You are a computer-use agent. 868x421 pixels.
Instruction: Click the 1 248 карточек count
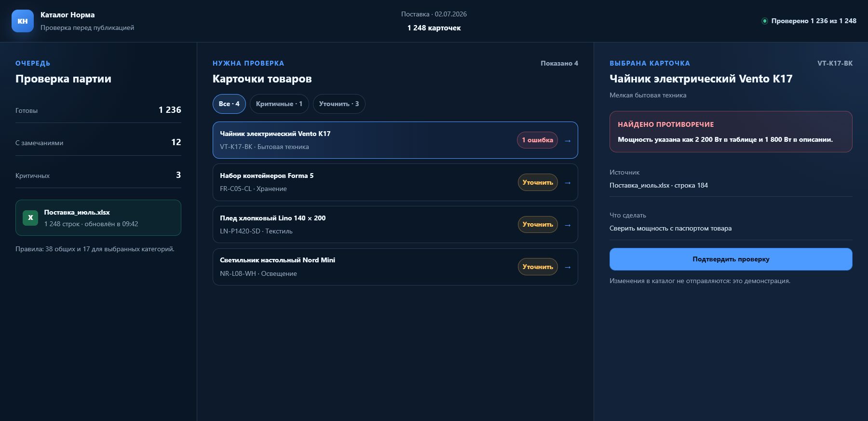(434, 28)
